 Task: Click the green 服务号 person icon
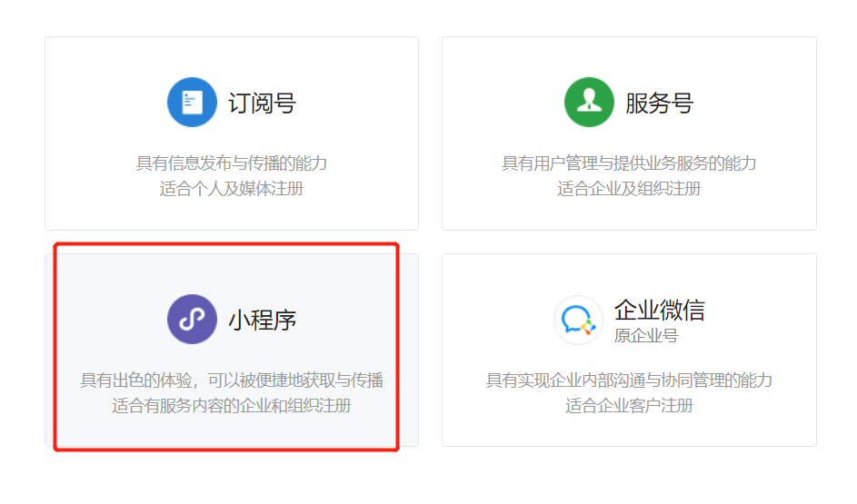click(x=589, y=102)
